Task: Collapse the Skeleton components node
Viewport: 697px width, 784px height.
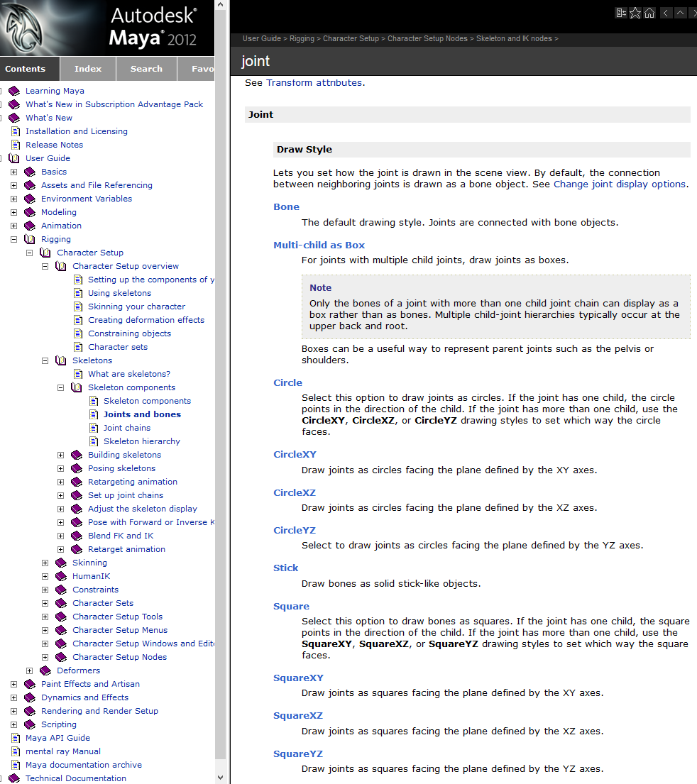Action: coord(60,387)
